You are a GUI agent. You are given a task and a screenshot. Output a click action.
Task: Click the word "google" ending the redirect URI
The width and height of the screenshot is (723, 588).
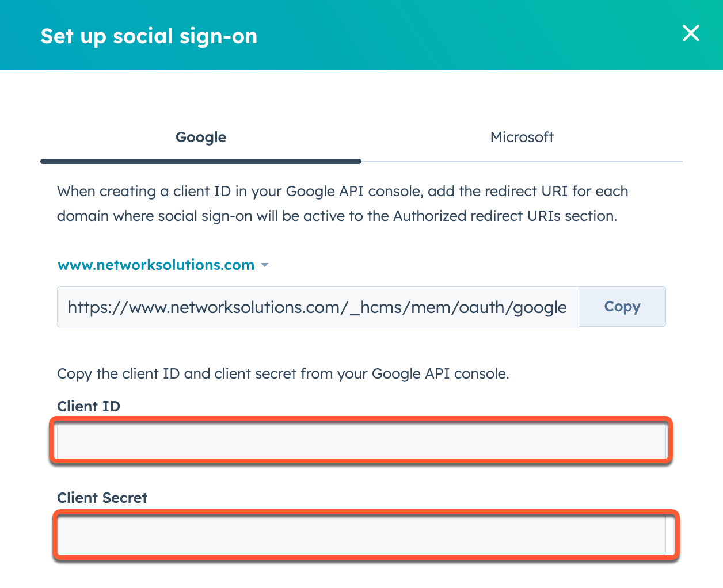pyautogui.click(x=540, y=308)
